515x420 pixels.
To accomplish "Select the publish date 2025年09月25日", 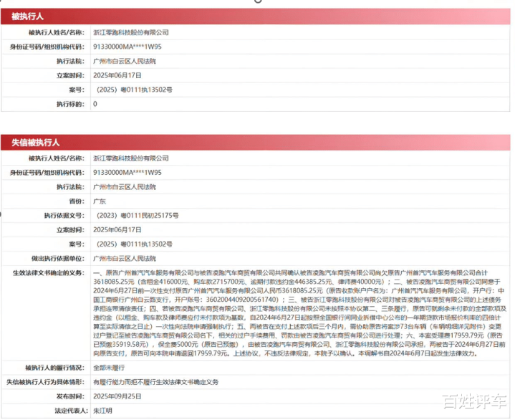I will (x=117, y=396).
